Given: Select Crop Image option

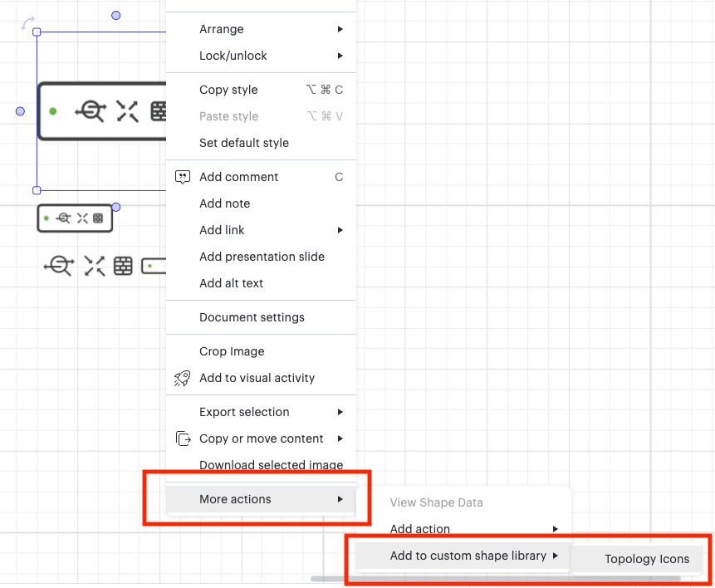Looking at the screenshot, I should 261,351.
